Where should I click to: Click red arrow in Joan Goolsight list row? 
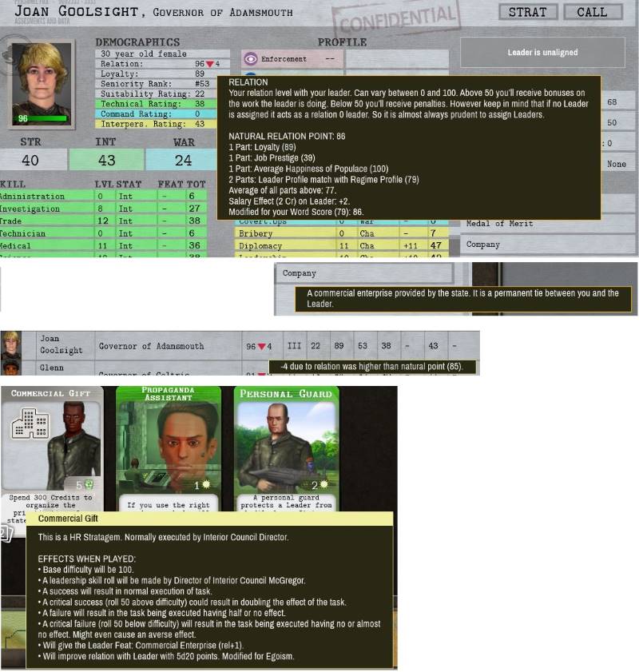pyautogui.click(x=262, y=346)
